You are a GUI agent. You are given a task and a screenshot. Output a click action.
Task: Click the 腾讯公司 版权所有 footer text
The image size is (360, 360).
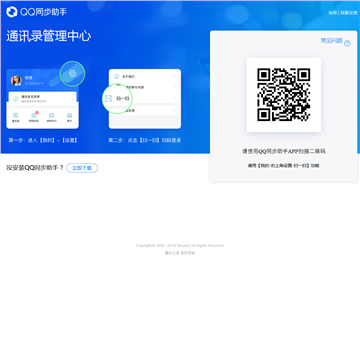[180, 253]
